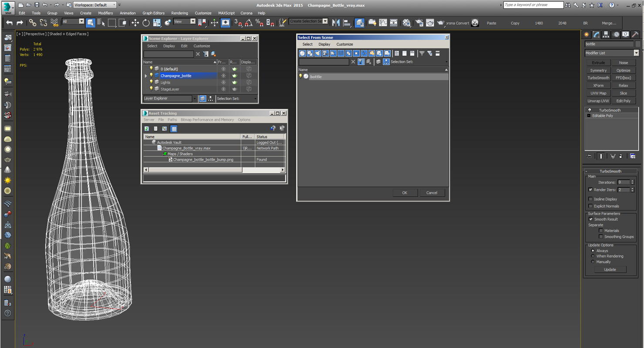This screenshot has height=348, width=644.
Task: Activate the Select and Rotate tool
Action: pyautogui.click(x=146, y=23)
